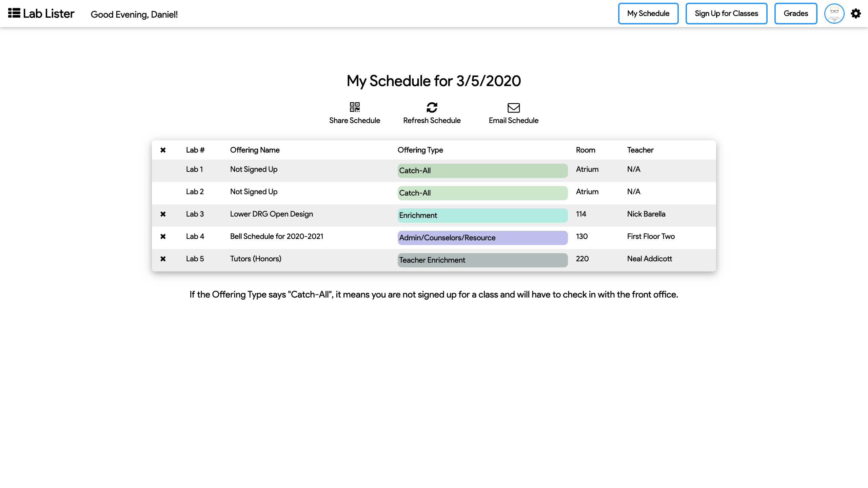The width and height of the screenshot is (868, 488).
Task: Click the purple Admin/Counselors/Resource badge
Action: coord(482,238)
